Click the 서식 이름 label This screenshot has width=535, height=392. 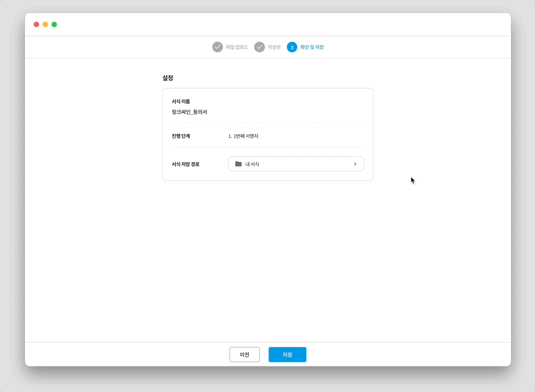pos(181,102)
